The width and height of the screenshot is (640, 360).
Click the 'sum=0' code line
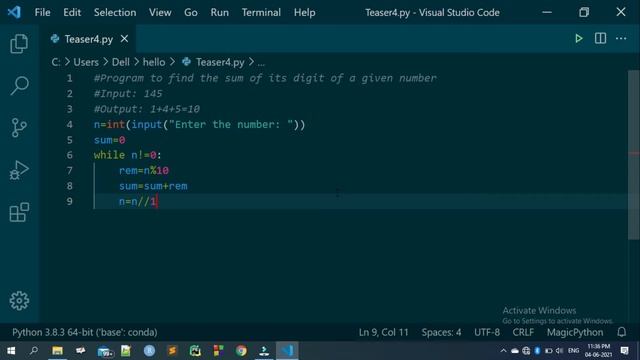click(109, 140)
